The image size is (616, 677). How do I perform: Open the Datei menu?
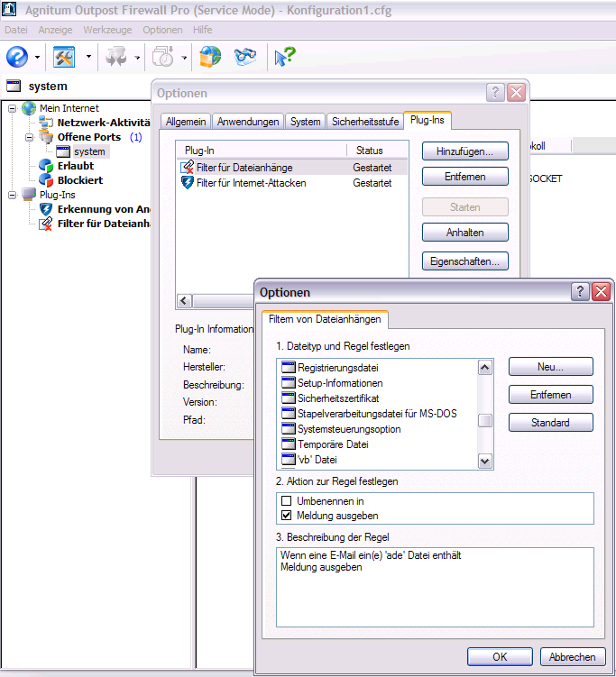pyautogui.click(x=16, y=30)
